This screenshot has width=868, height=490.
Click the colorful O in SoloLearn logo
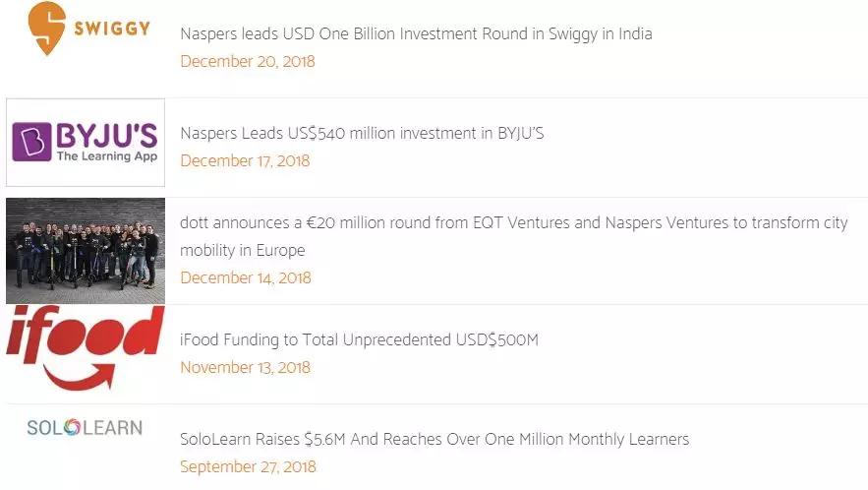click(x=71, y=428)
